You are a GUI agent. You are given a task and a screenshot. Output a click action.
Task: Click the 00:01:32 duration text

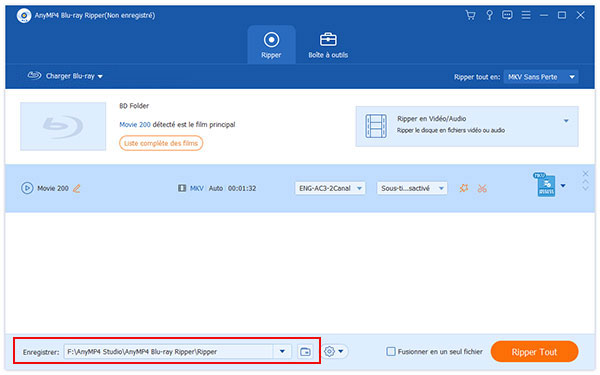(x=242, y=188)
